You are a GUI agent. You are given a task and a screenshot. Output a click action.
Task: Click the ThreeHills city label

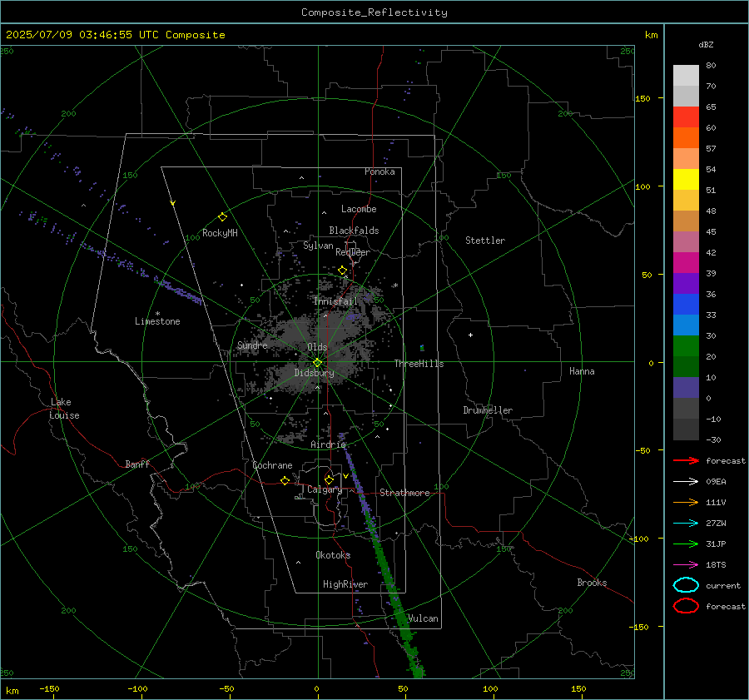pyautogui.click(x=419, y=364)
